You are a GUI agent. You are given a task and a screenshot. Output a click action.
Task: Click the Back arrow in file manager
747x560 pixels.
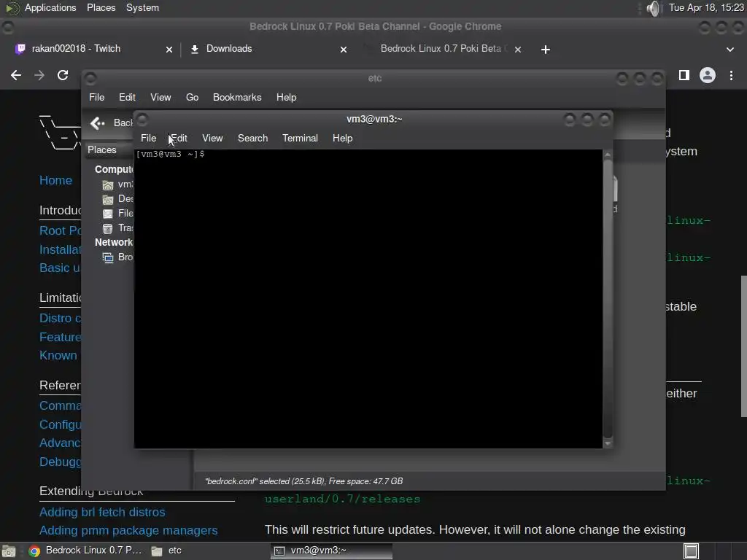(x=98, y=123)
